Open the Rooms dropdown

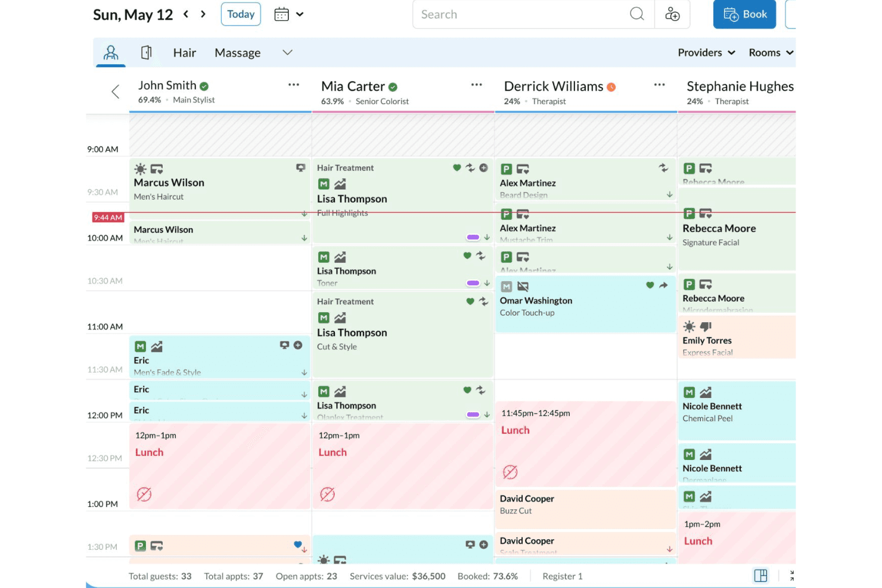[771, 52]
